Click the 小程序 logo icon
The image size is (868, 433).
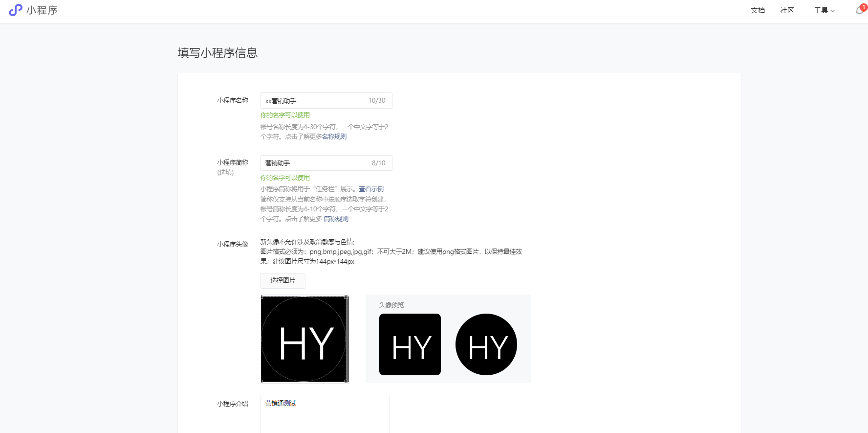tap(16, 10)
